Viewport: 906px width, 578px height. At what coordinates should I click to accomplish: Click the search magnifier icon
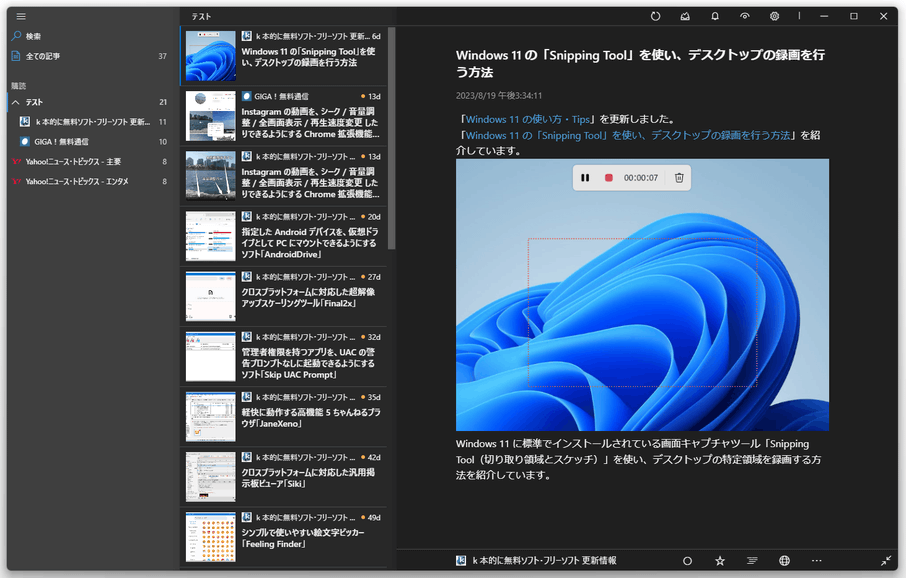pos(16,36)
